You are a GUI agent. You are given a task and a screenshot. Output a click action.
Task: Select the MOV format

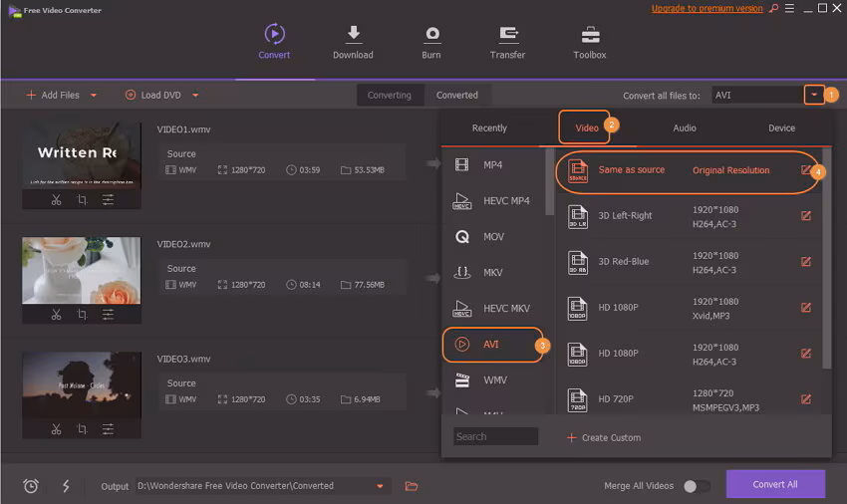[494, 237]
